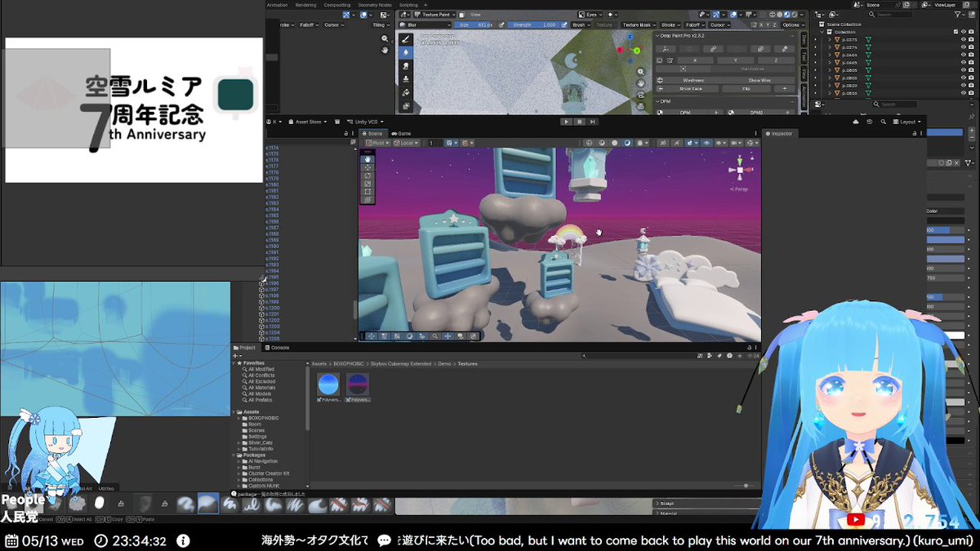Select the Move tool in Scene toolbar
The height and width of the screenshot is (551, 980).
[367, 167]
